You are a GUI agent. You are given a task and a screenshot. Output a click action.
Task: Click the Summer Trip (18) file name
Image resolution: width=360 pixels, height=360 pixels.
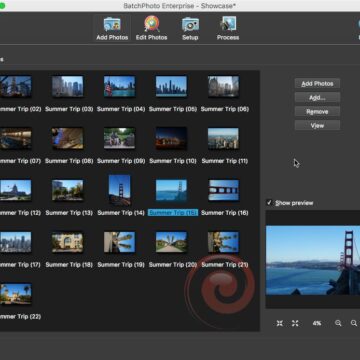click(x=69, y=265)
